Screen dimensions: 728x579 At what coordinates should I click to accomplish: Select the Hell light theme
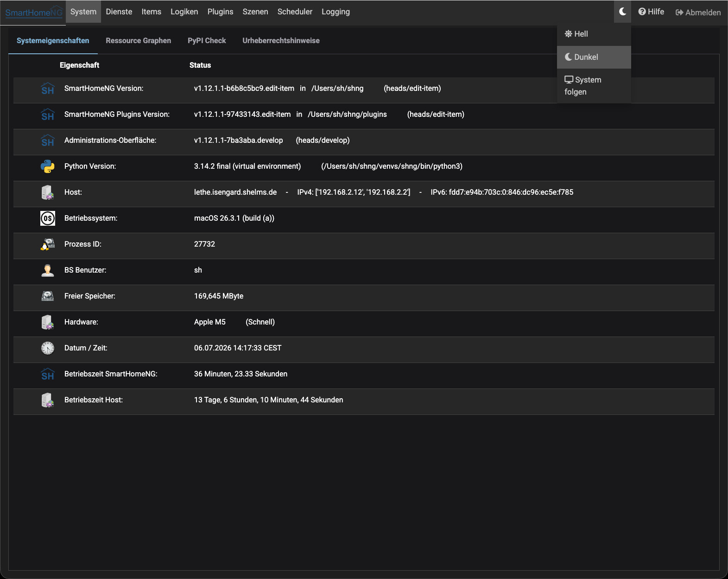[x=594, y=34]
